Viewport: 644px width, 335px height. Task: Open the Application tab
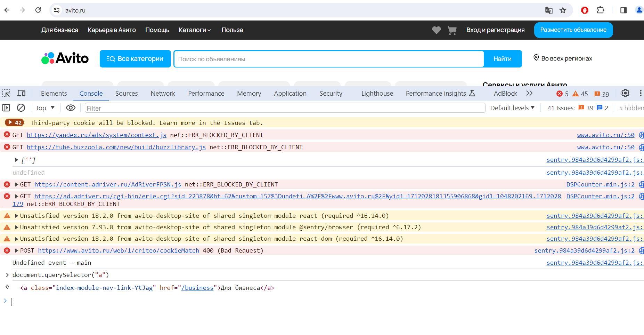tap(290, 93)
